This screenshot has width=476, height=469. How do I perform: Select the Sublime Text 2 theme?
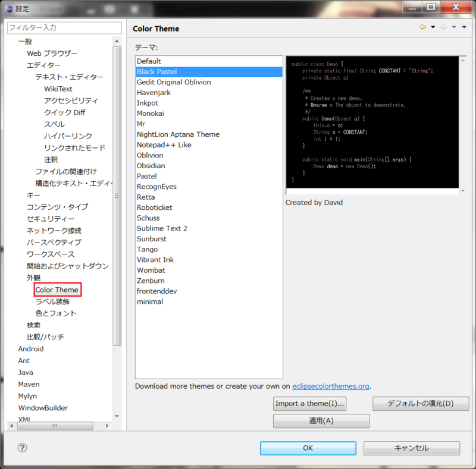(209, 228)
